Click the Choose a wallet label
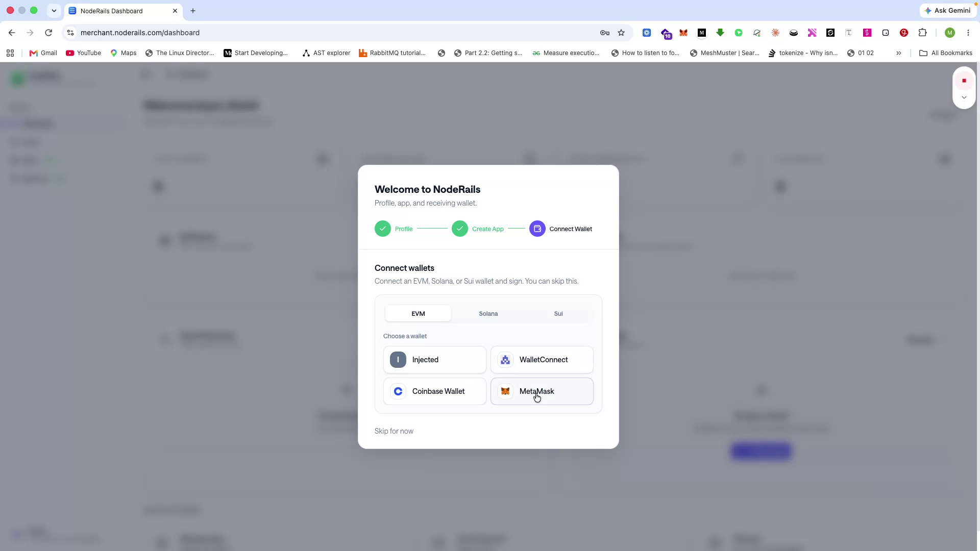Image resolution: width=980 pixels, height=551 pixels. [405, 336]
